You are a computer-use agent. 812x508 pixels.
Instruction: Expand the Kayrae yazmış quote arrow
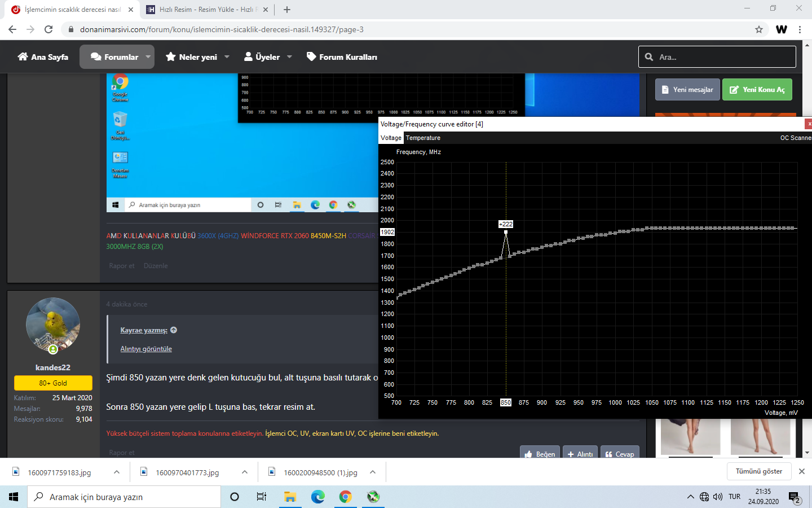(174, 330)
